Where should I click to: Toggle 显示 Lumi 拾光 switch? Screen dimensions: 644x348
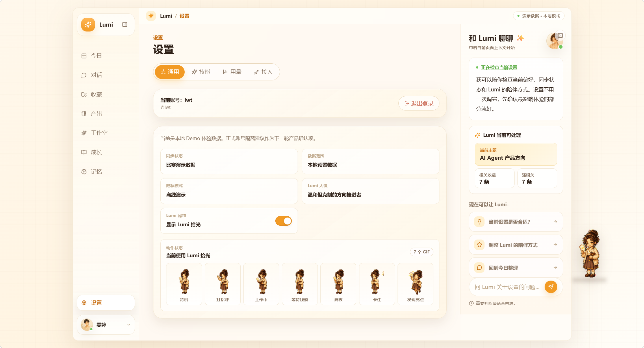283,221
